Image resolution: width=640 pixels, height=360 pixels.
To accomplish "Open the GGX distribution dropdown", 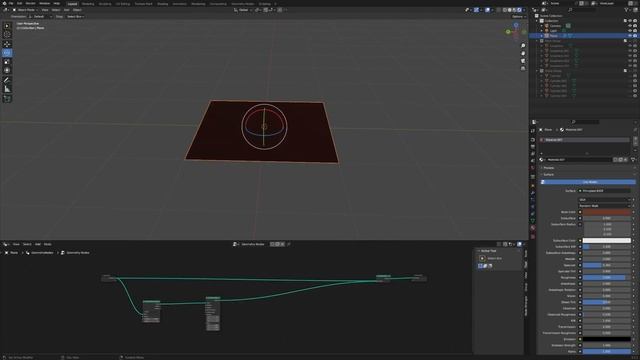I will [604, 200].
